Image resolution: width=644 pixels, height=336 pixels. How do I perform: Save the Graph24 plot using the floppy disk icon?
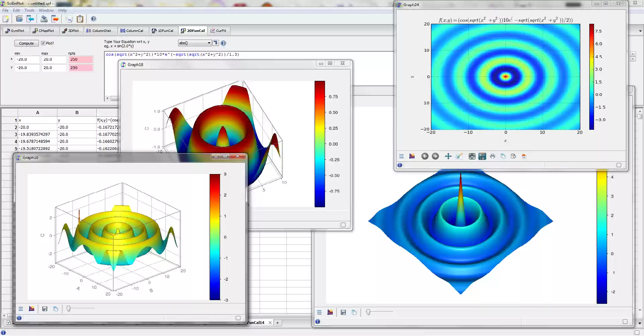point(482,156)
